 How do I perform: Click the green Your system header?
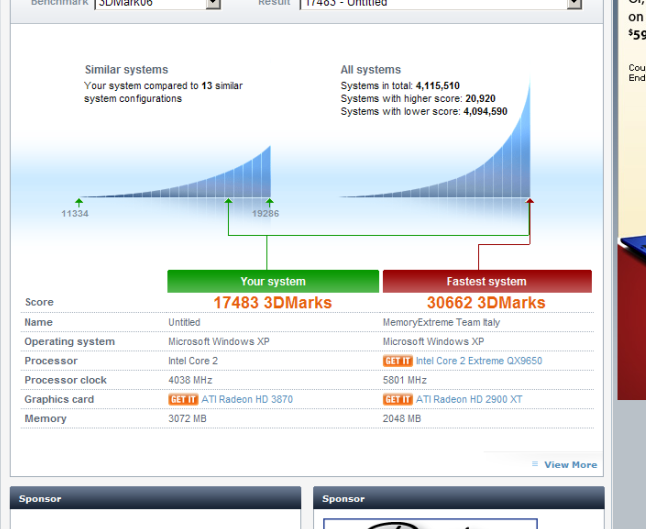point(273,281)
